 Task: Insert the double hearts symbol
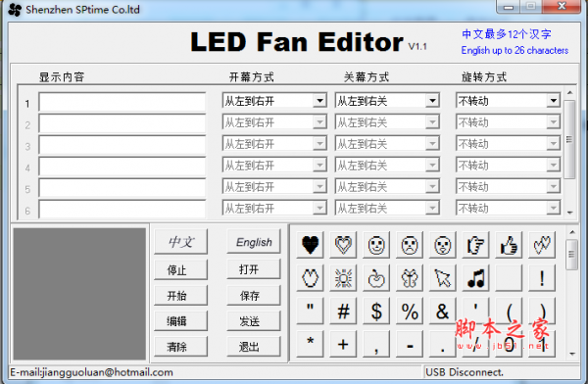tap(542, 245)
